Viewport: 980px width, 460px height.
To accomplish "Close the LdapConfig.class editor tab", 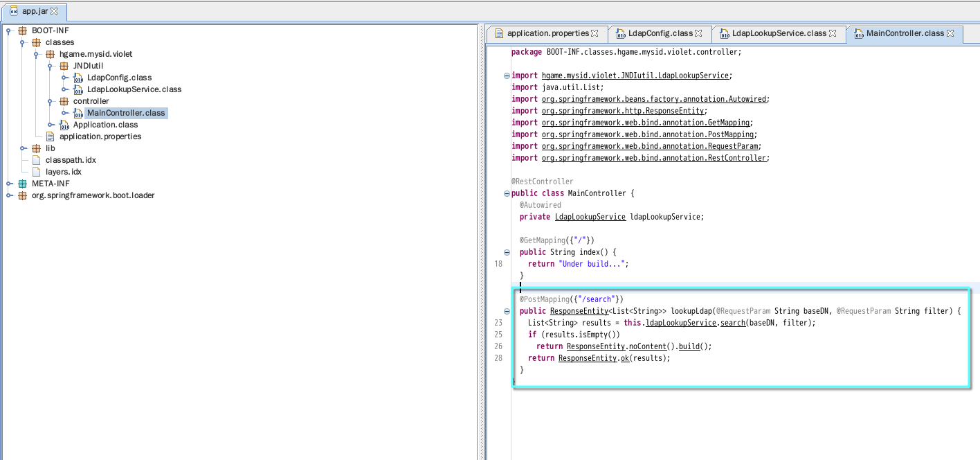I will point(698,33).
